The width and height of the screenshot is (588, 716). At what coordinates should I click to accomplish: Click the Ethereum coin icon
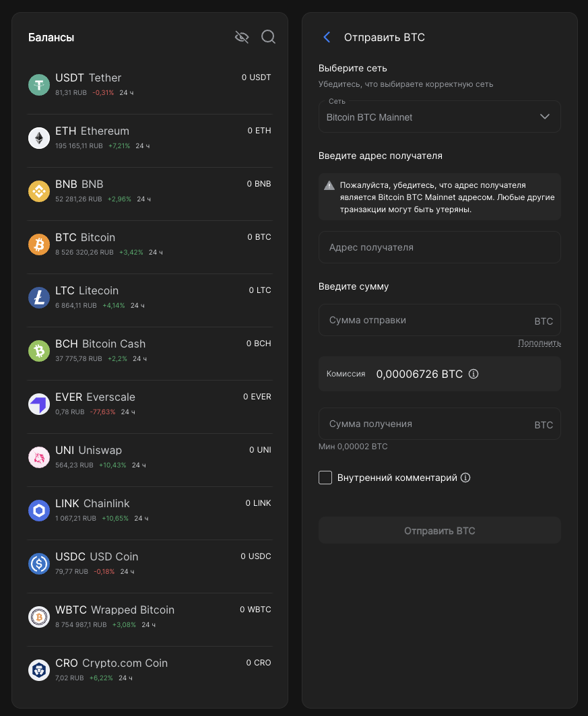pyautogui.click(x=39, y=137)
